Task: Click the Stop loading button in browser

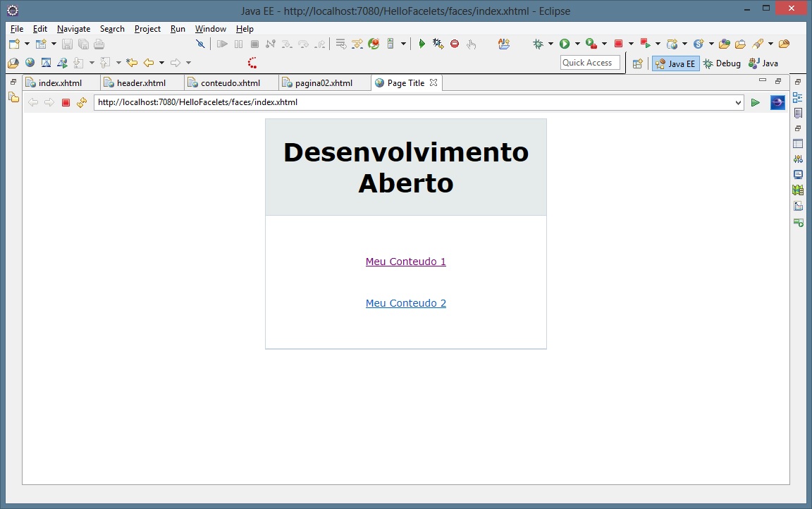Action: 66,103
